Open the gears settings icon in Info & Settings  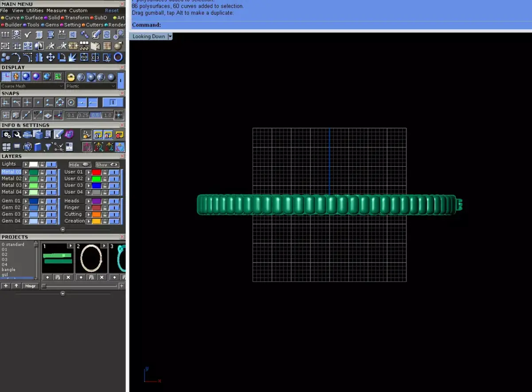tap(6, 134)
